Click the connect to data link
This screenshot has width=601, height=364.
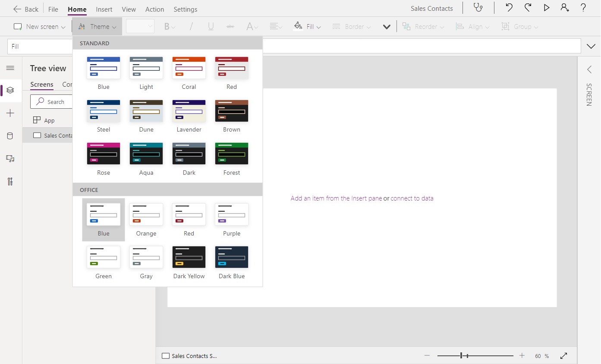coord(412,198)
